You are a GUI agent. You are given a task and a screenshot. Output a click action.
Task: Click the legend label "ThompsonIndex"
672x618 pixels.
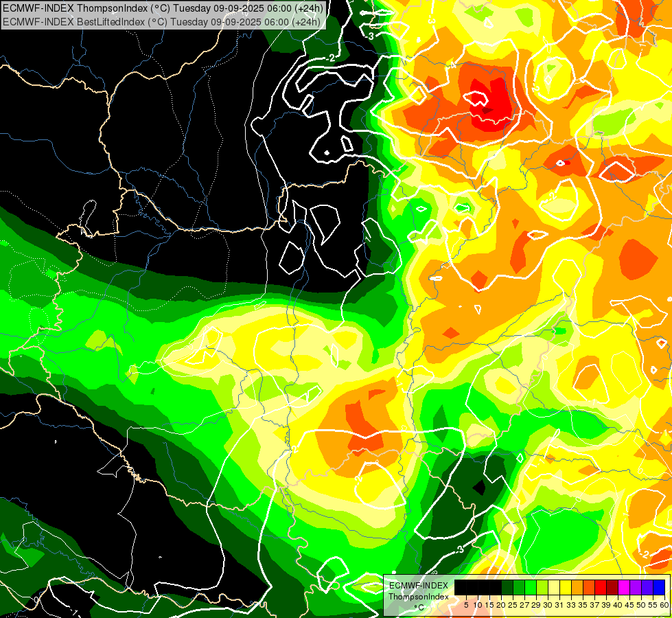point(419,597)
